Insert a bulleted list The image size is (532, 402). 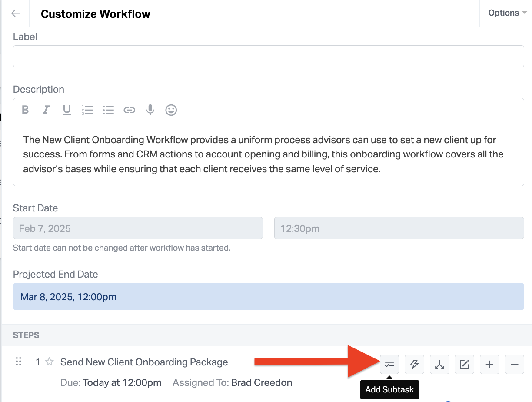(108, 110)
